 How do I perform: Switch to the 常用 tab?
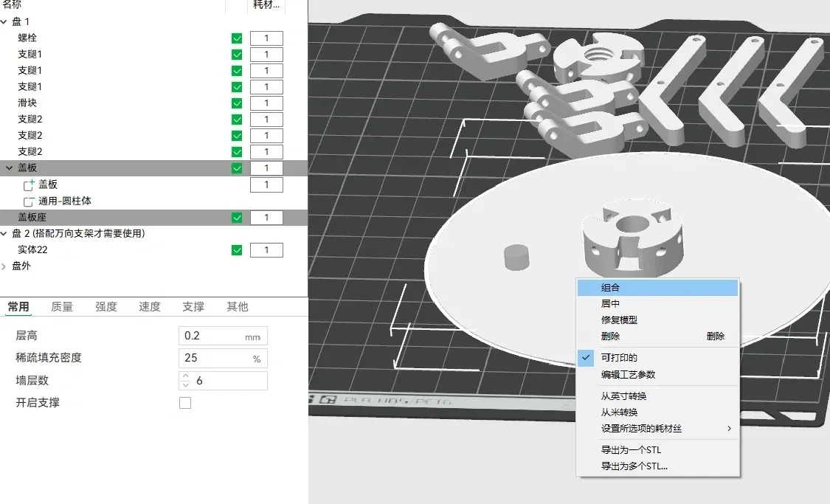[x=18, y=306]
